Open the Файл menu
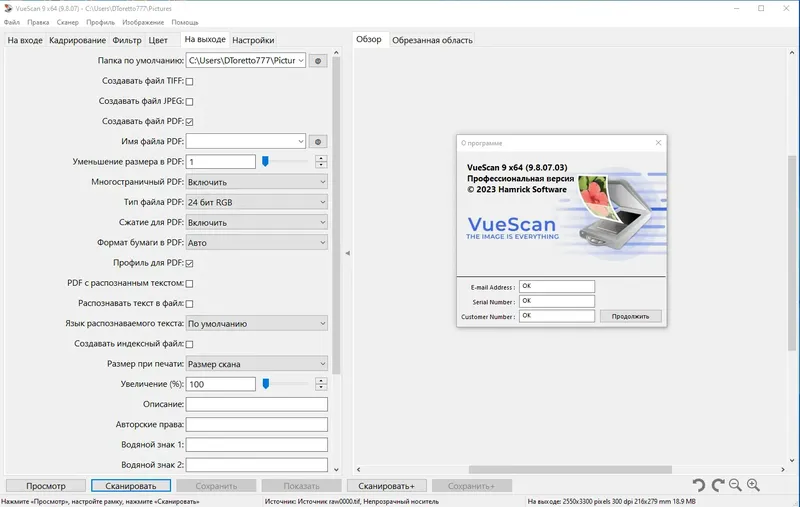 click(12, 22)
